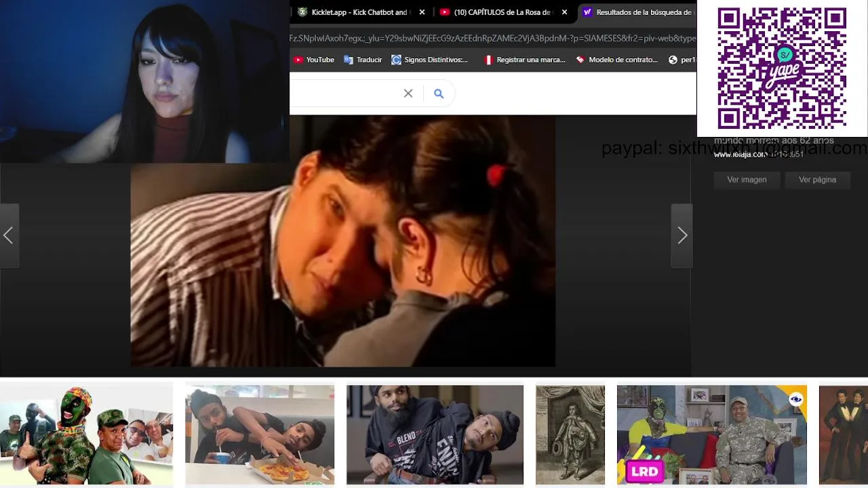Open the Modelo de contrato bookmark
Screen dimensions: 868x488
616,60
